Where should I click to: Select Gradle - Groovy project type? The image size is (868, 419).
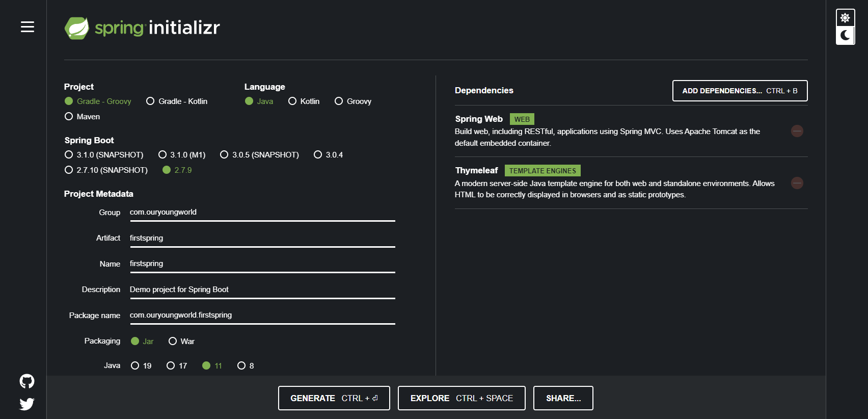click(x=98, y=101)
